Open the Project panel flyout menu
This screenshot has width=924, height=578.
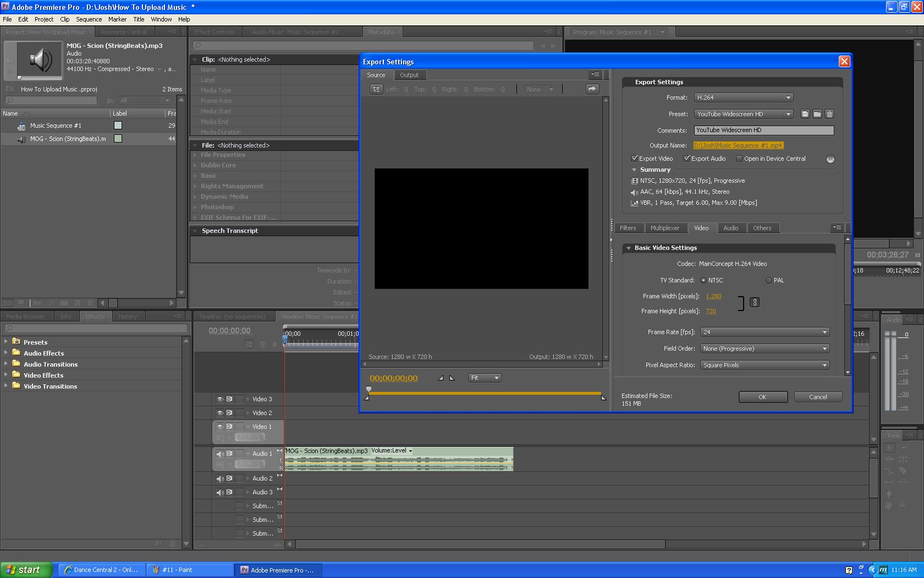pos(172,32)
